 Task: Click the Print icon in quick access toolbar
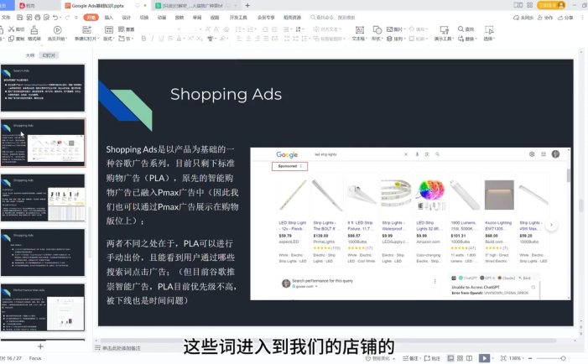click(38, 18)
